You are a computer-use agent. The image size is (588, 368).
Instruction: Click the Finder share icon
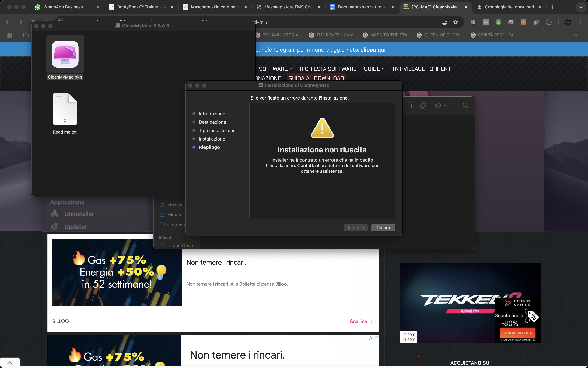(x=409, y=105)
